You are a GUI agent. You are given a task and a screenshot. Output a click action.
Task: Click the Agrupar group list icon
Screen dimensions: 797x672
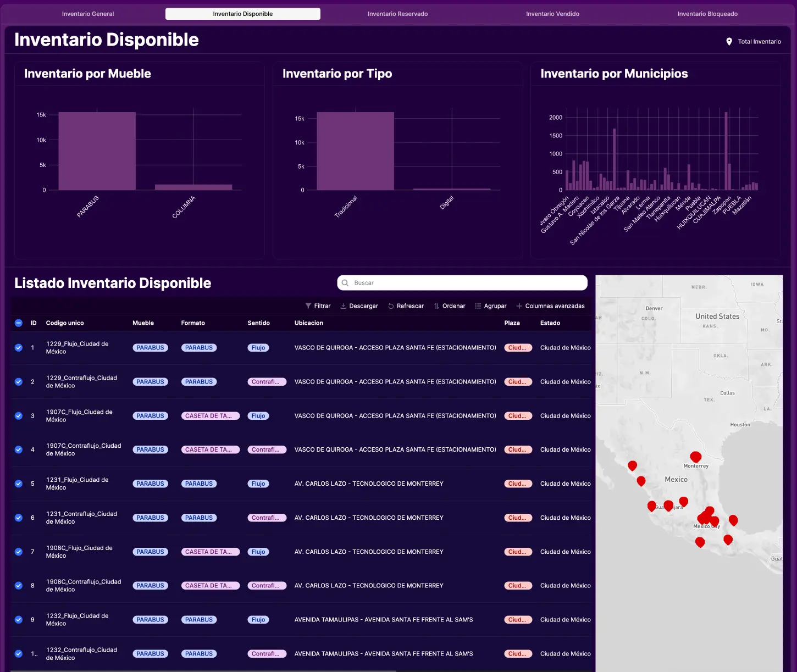(478, 306)
